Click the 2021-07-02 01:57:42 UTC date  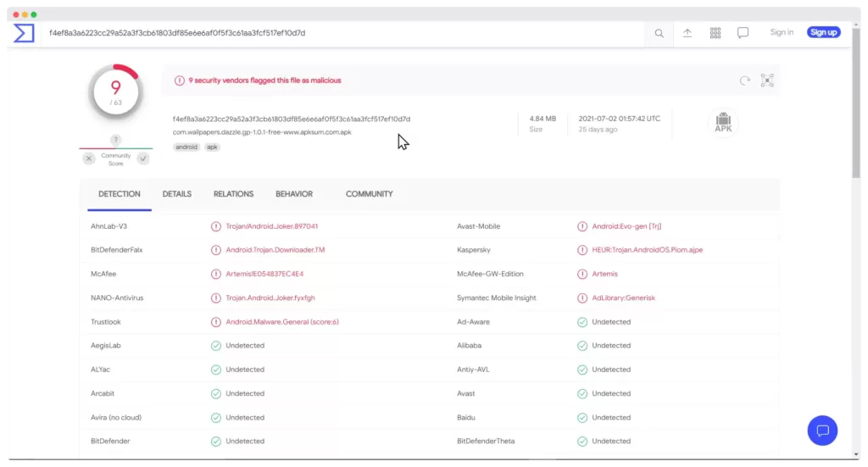click(620, 119)
